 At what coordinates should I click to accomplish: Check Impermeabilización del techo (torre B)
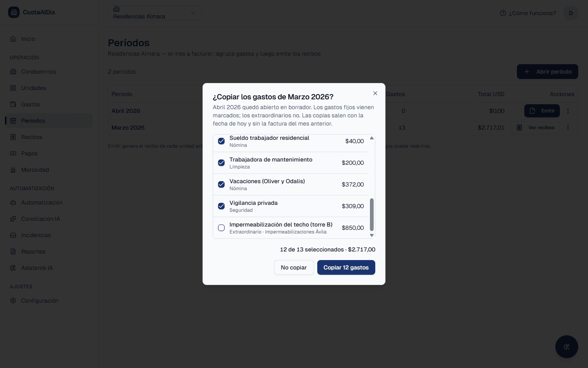(x=221, y=228)
